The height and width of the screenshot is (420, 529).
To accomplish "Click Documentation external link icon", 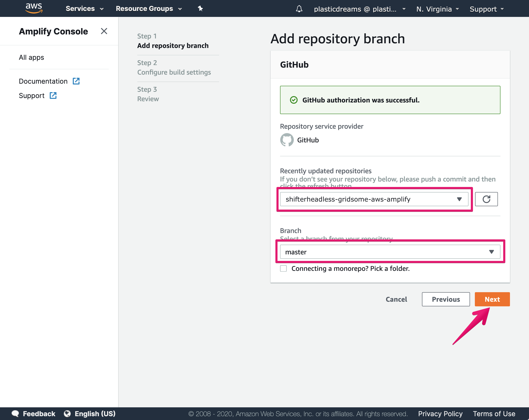I will 76,81.
